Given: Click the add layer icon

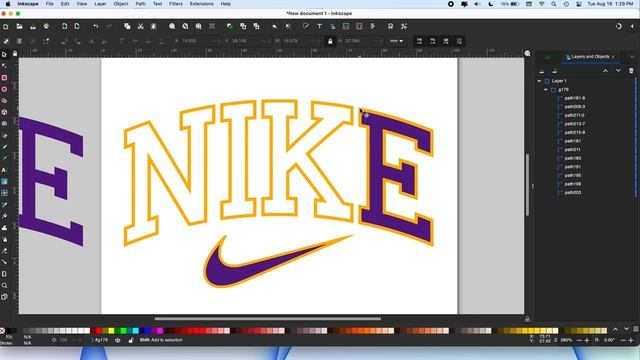Looking at the screenshot, I should pos(542,71).
